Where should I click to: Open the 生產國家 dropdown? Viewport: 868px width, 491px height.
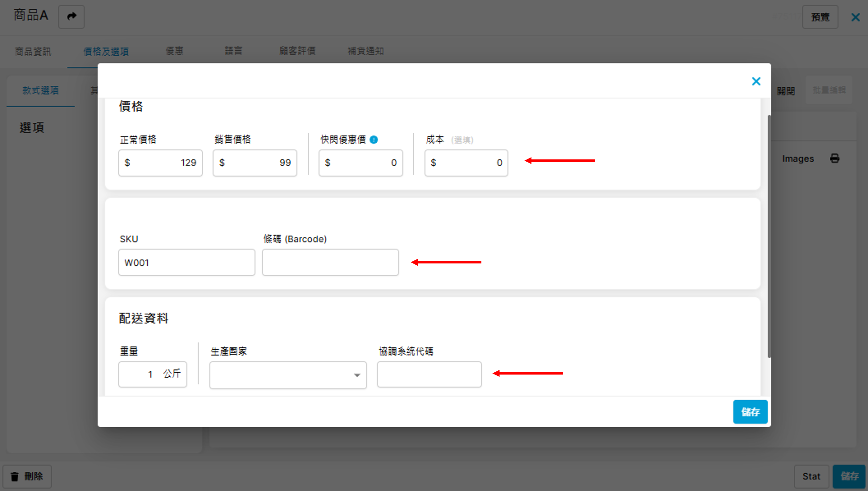(288, 375)
